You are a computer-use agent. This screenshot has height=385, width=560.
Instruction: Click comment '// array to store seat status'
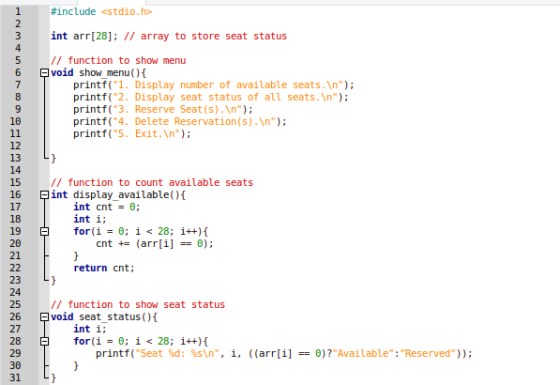point(205,36)
